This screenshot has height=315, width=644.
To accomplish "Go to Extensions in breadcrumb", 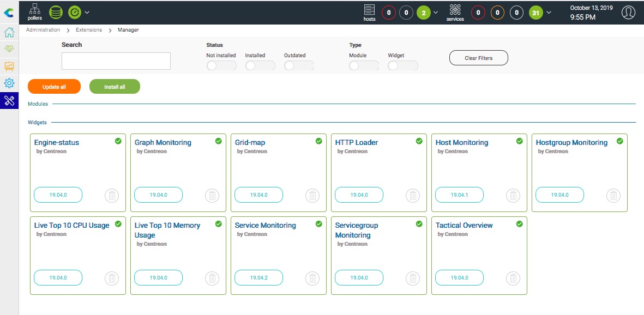I will (x=89, y=30).
